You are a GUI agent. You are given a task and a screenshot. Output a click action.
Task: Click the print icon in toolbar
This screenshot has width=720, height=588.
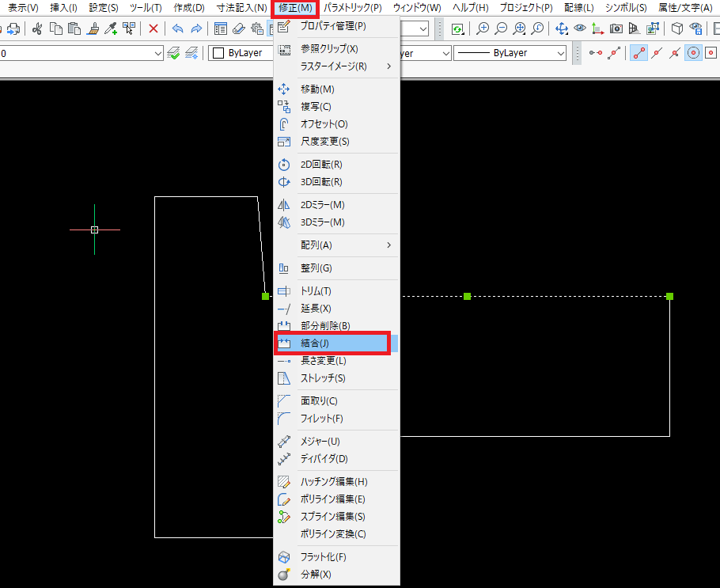tap(13, 29)
